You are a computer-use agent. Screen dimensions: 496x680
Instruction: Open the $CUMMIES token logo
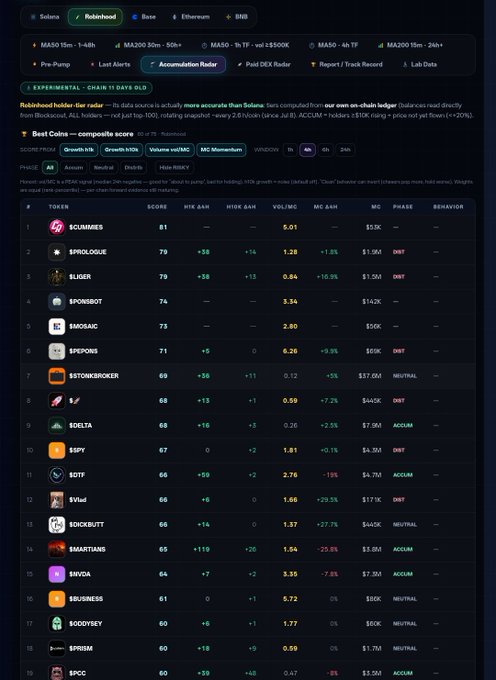tap(57, 227)
